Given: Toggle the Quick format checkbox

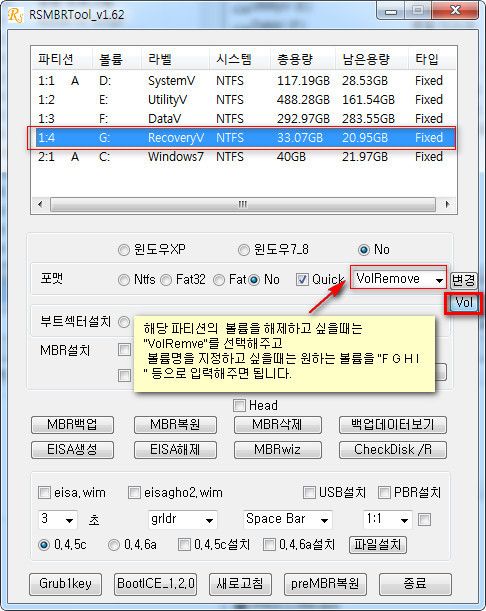Looking at the screenshot, I should coord(302,279).
